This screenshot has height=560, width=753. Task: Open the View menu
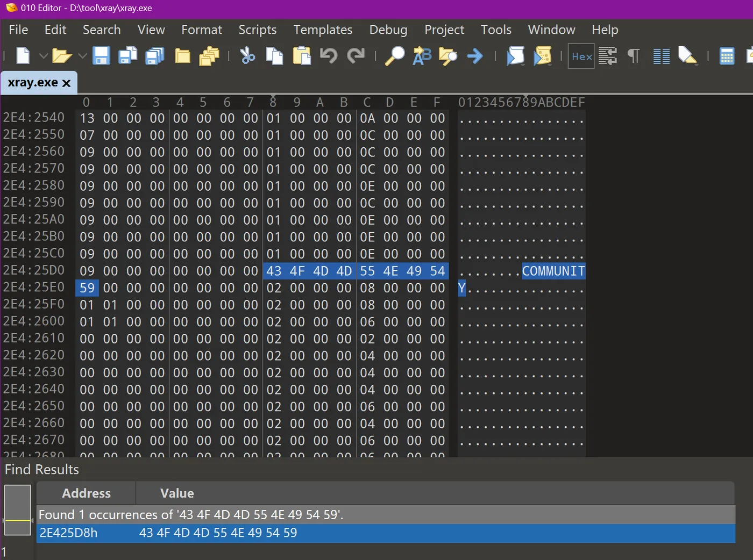point(151,30)
